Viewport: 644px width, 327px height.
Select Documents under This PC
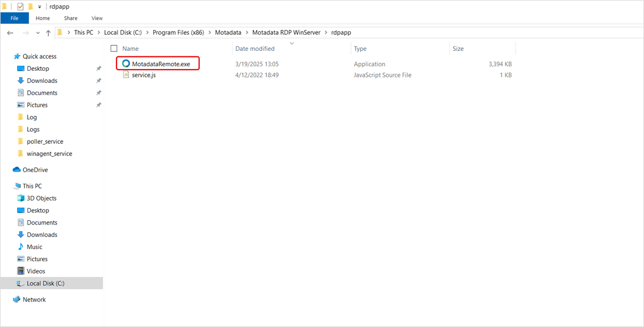point(42,222)
